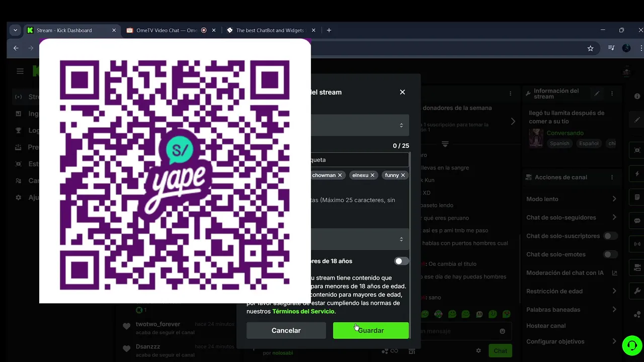Click the Spanish tag chip
Screen dimensions: 644x362
pos(559,143)
